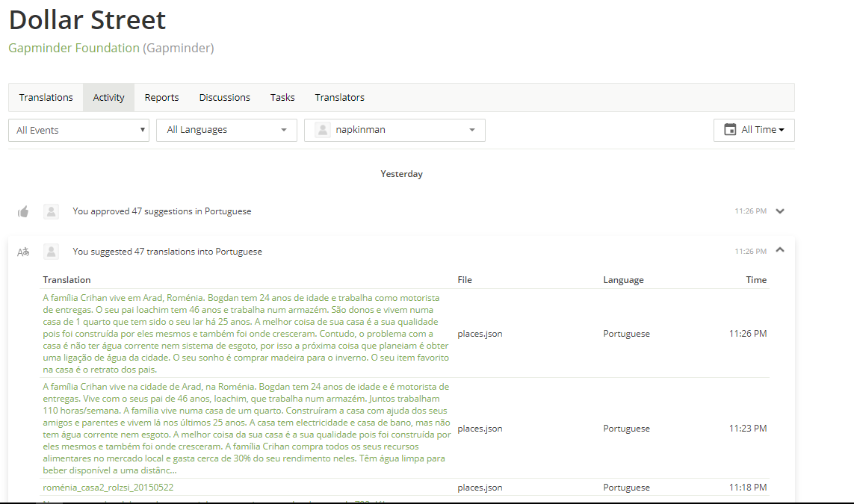Click places.json in the 11:18 PM row
Viewport: 854px width, 504px height.
[480, 487]
